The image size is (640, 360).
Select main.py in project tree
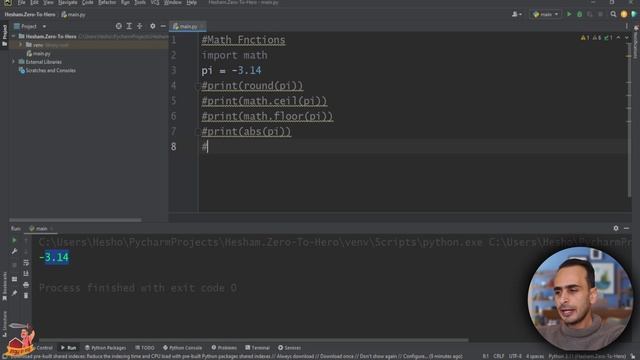(38, 53)
